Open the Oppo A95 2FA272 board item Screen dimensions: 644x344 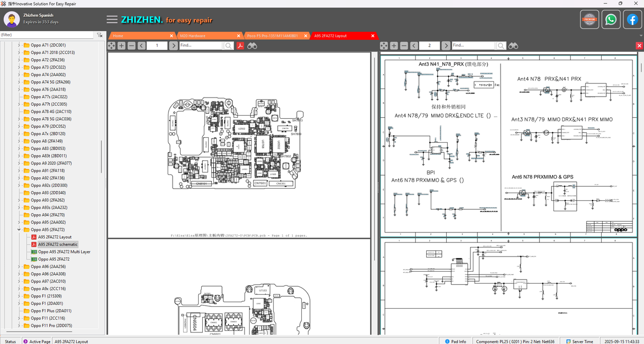(54, 259)
